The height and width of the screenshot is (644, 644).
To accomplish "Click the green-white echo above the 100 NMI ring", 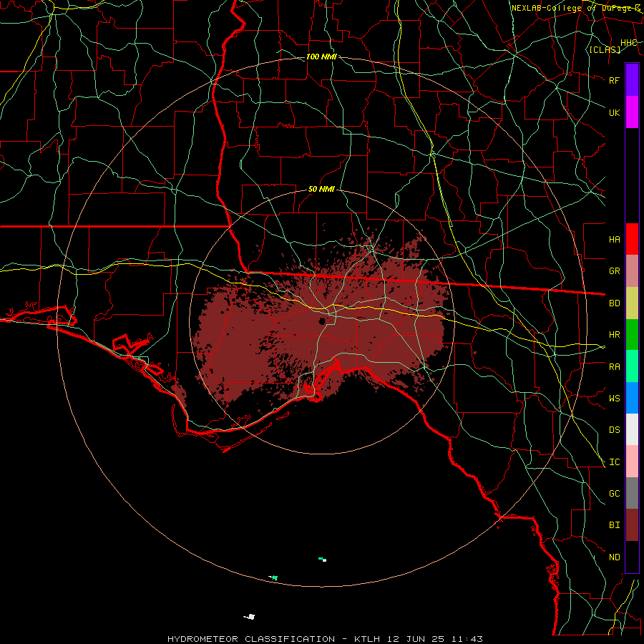I will 323,560.
